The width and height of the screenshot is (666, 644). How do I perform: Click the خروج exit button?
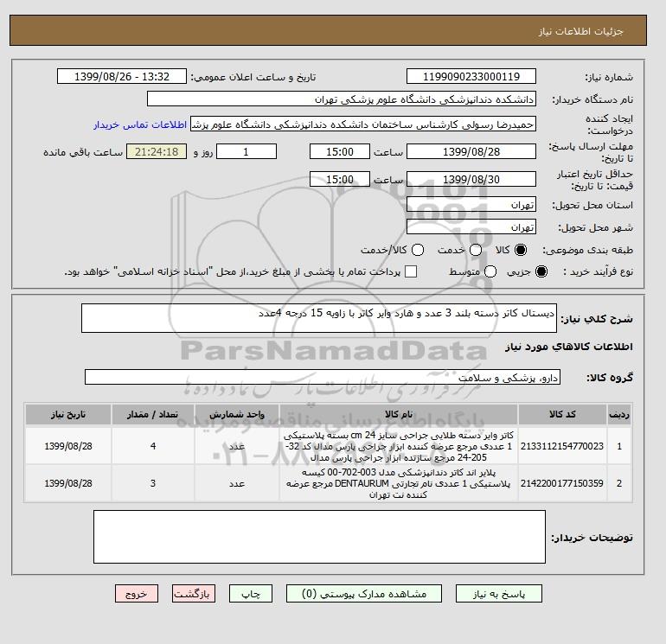[137, 594]
